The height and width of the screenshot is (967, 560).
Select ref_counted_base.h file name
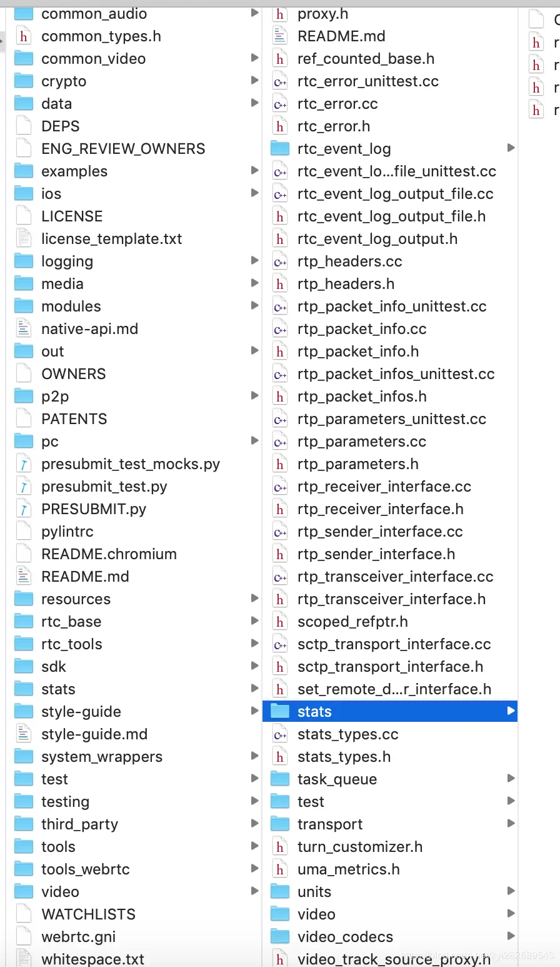tap(366, 59)
